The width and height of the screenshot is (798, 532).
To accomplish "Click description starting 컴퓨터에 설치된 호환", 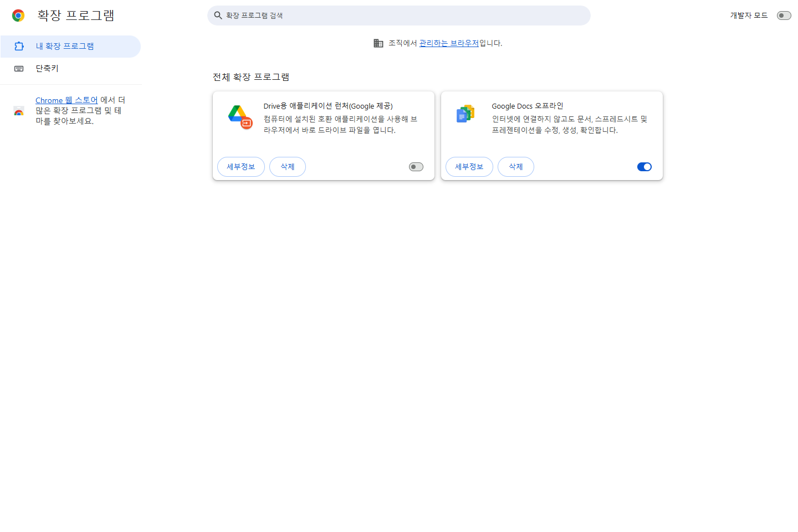I will click(x=341, y=125).
